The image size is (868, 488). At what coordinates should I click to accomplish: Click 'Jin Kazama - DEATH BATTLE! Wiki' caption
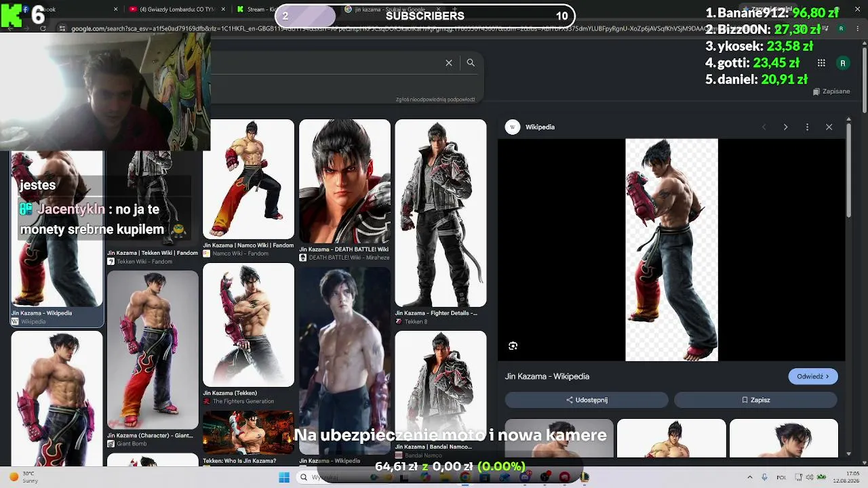tap(344, 249)
